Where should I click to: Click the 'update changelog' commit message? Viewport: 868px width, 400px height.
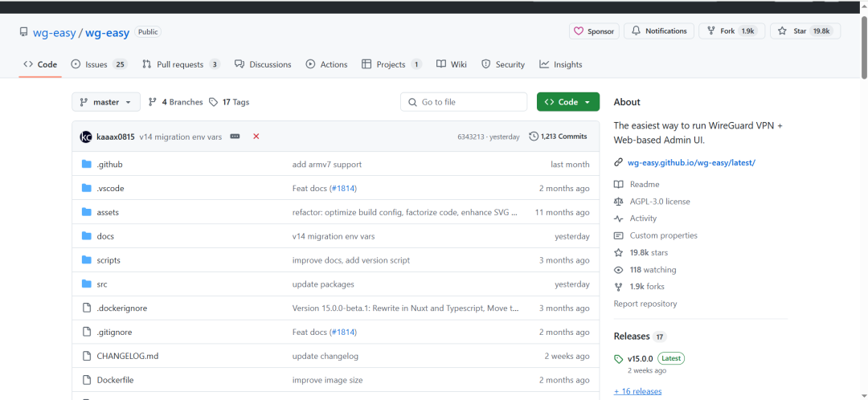325,357
